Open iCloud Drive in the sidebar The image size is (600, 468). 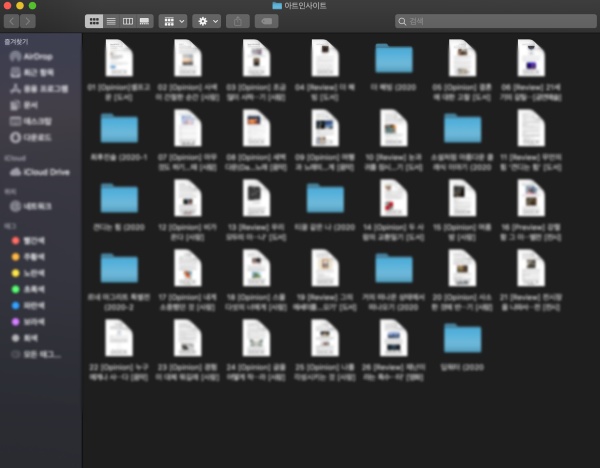tap(40, 172)
